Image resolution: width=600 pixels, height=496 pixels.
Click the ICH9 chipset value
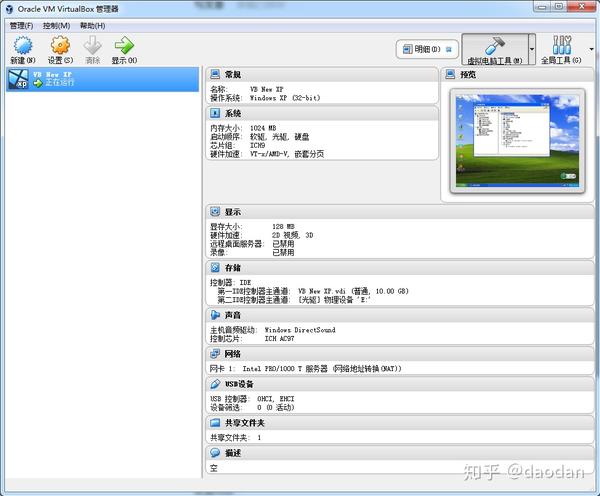click(x=257, y=145)
